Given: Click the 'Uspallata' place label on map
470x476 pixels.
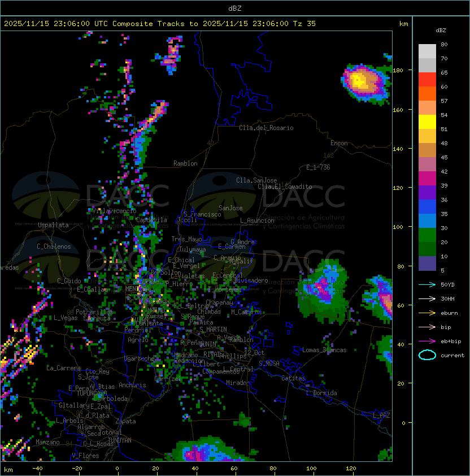Looking at the screenshot, I should (54, 225).
